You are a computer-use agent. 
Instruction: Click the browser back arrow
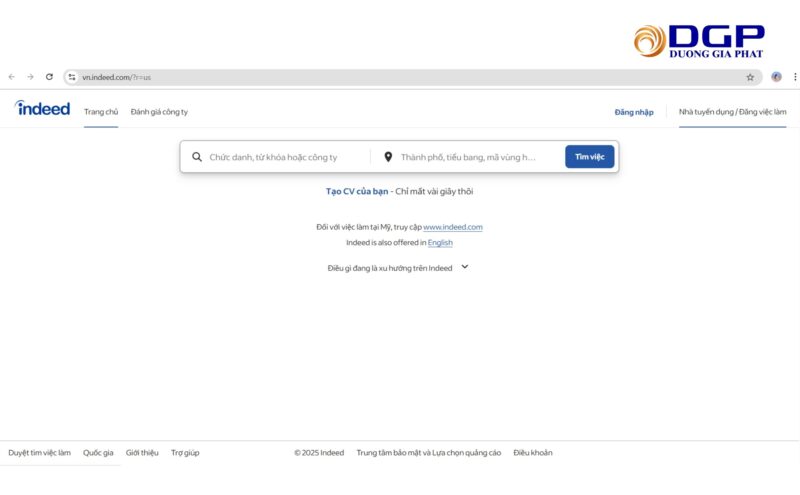tap(12, 77)
